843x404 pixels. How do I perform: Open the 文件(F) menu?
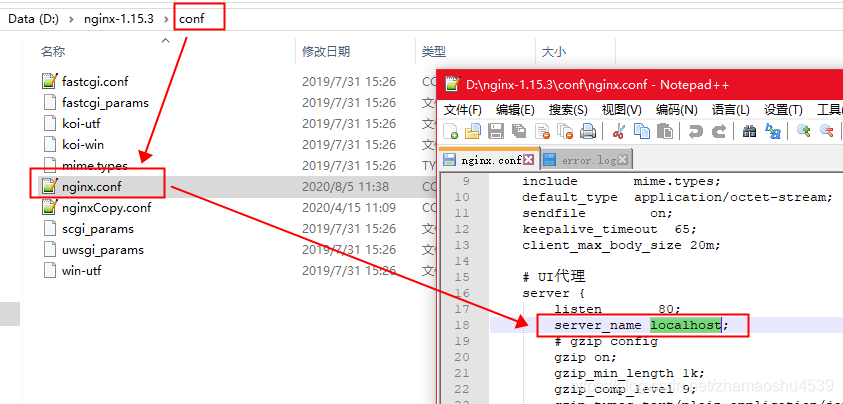point(462,110)
